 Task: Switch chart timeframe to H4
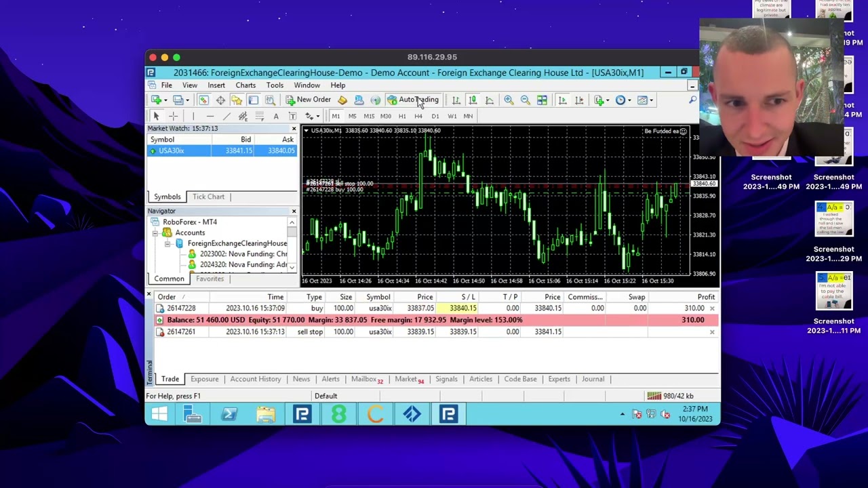pos(418,116)
